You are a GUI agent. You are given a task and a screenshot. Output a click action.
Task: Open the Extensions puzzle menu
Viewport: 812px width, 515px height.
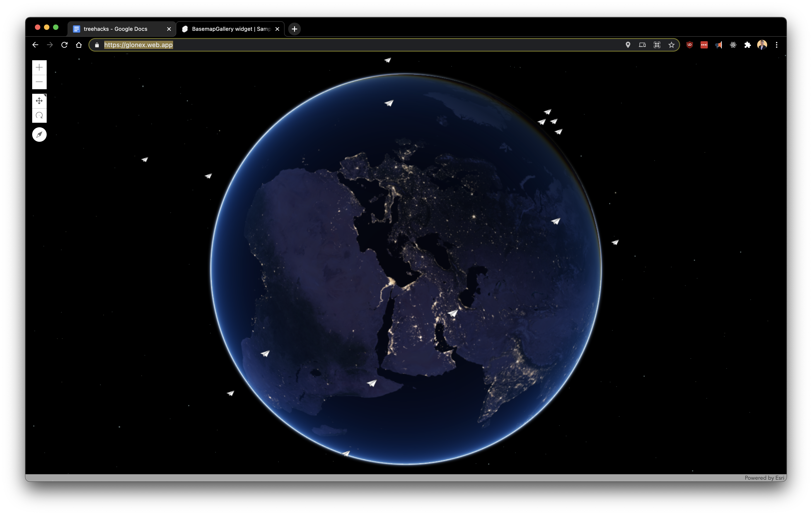(x=748, y=45)
